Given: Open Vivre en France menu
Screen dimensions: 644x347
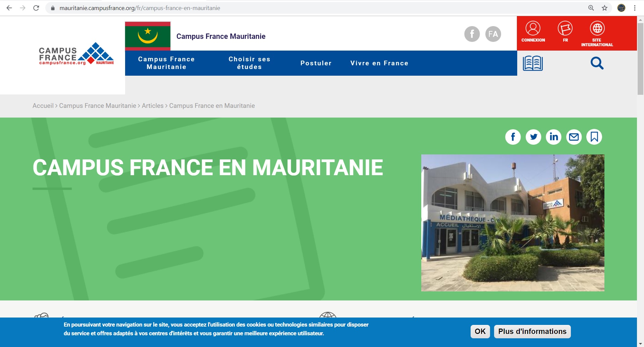Looking at the screenshot, I should tap(379, 63).
